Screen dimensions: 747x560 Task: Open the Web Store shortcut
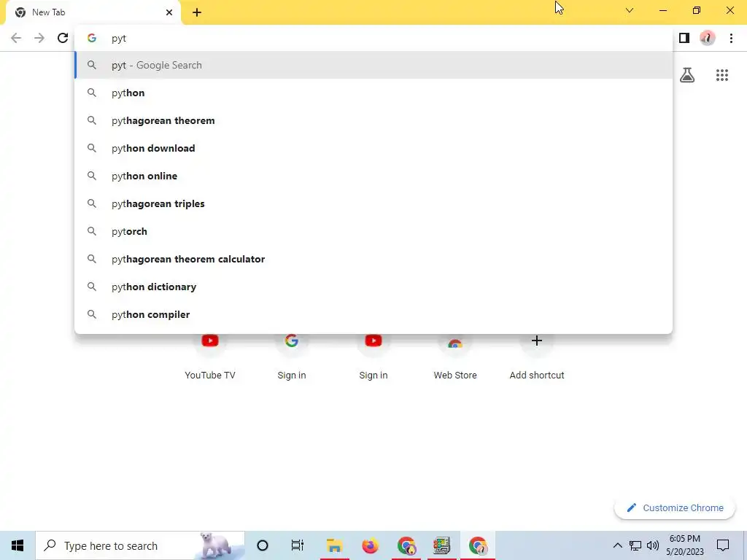tap(455, 357)
